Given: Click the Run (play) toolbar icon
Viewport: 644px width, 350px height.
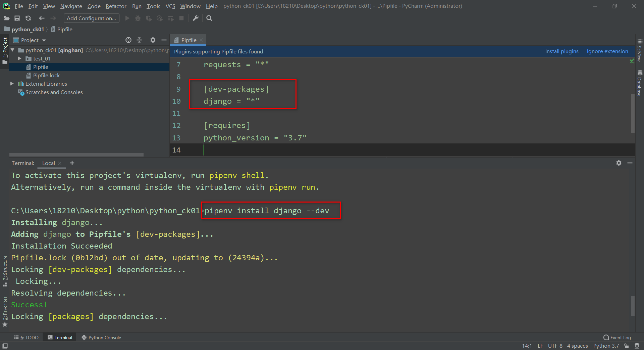Looking at the screenshot, I should point(127,18).
